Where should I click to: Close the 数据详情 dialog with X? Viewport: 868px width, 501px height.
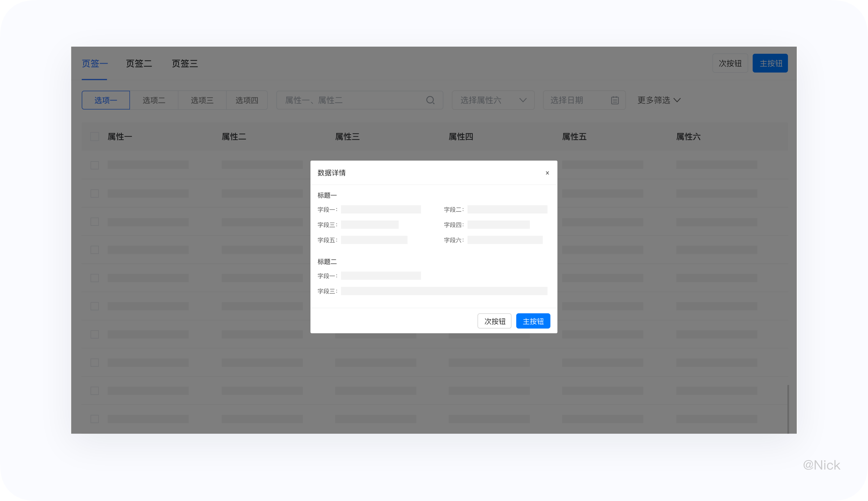coord(547,173)
